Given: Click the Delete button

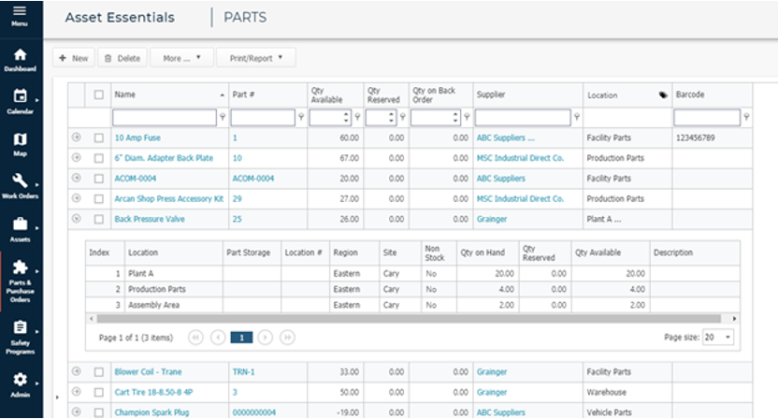Looking at the screenshot, I should click(x=122, y=58).
